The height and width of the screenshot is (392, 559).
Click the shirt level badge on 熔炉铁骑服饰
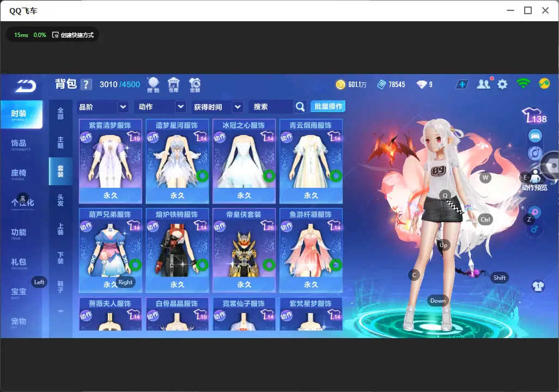(200, 225)
